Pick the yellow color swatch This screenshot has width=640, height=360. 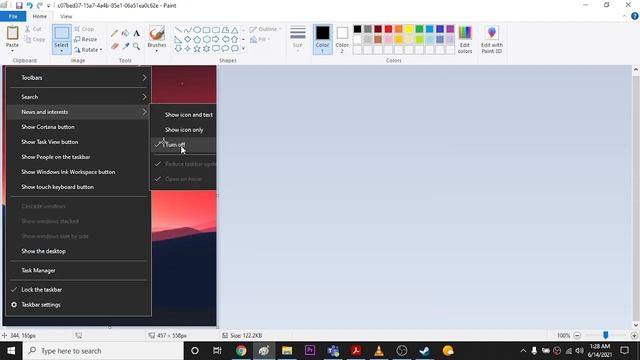[409, 29]
